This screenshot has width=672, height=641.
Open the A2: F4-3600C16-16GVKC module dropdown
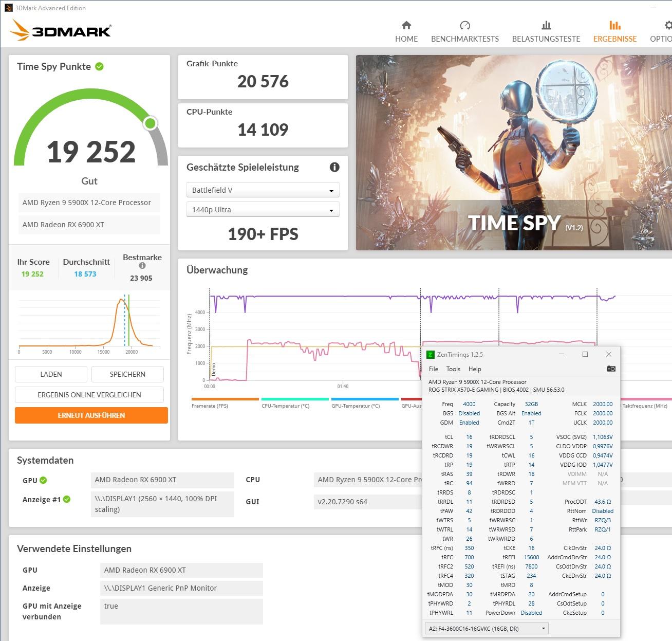(x=487, y=628)
